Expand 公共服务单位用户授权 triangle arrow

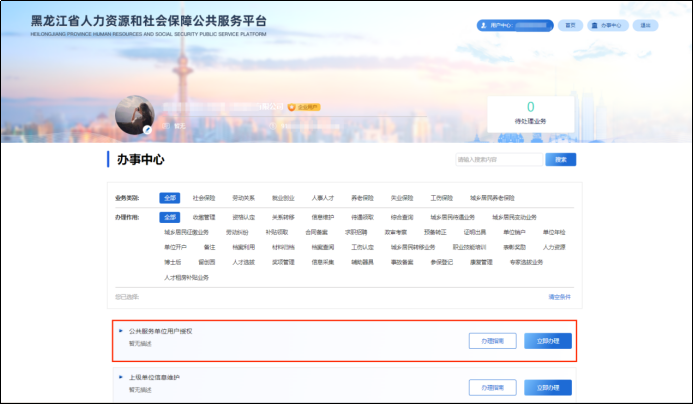(x=121, y=330)
